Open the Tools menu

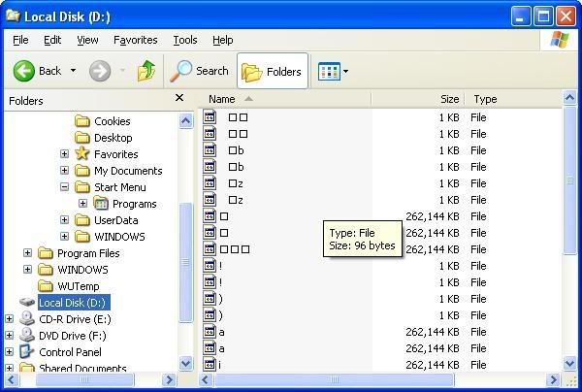185,40
